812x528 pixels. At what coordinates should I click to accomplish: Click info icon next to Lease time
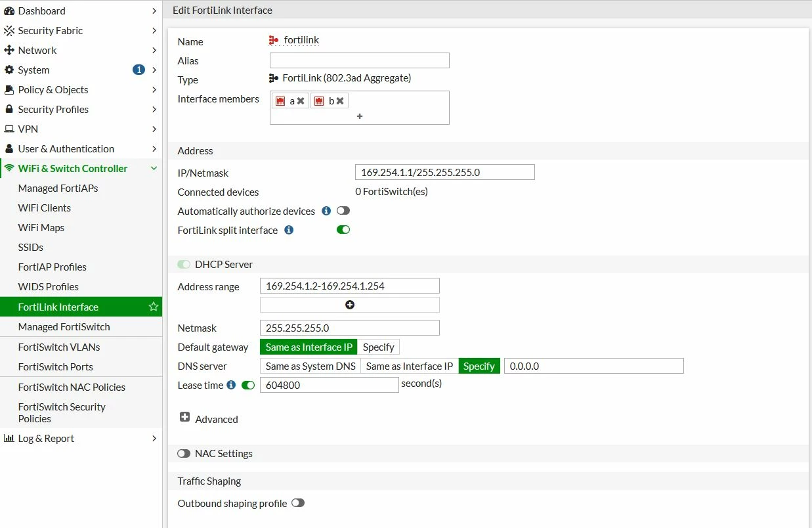pyautogui.click(x=231, y=385)
